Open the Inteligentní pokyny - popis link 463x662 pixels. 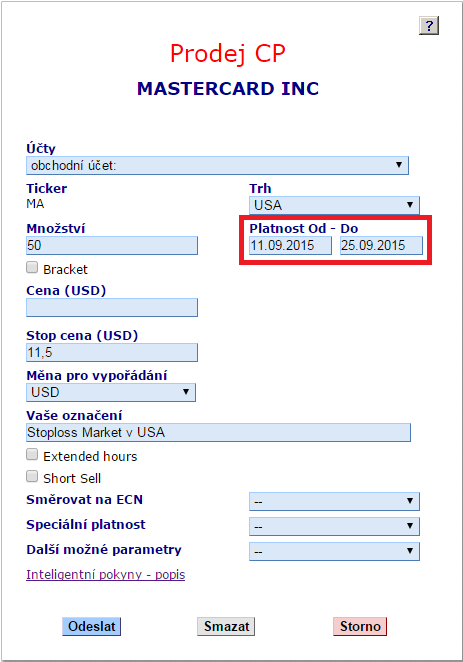coord(106,575)
